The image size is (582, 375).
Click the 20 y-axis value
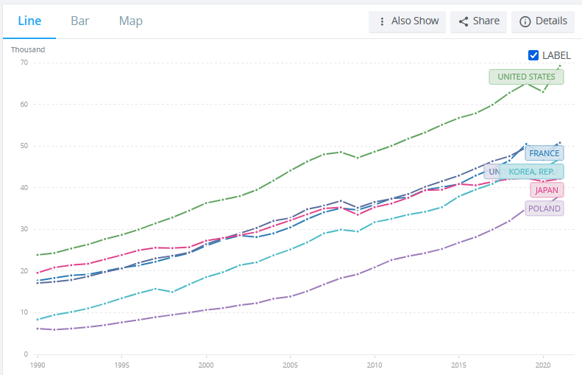(24, 271)
